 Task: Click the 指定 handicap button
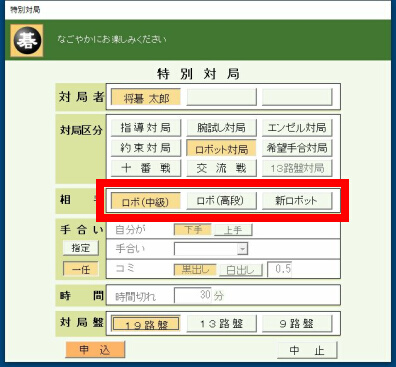[81, 248]
